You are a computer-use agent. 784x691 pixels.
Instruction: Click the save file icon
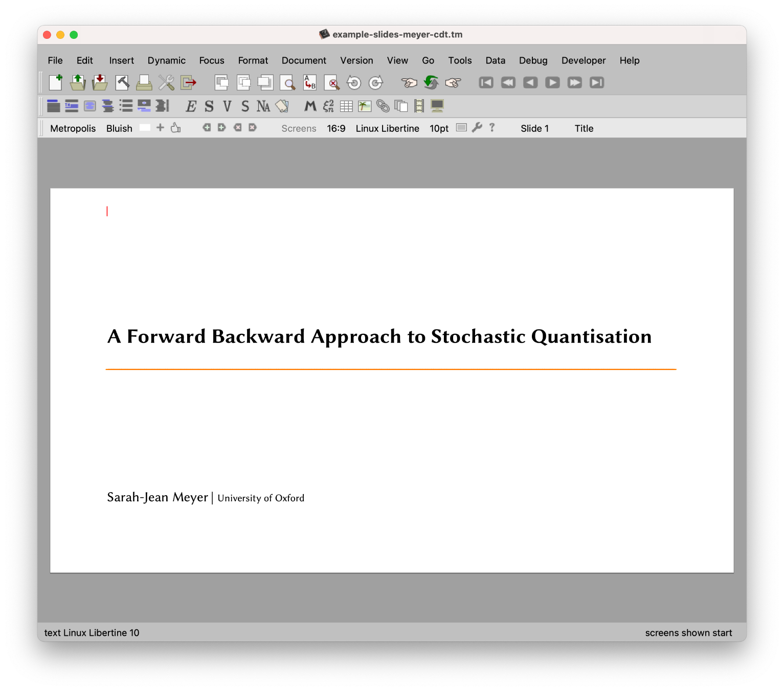point(100,82)
